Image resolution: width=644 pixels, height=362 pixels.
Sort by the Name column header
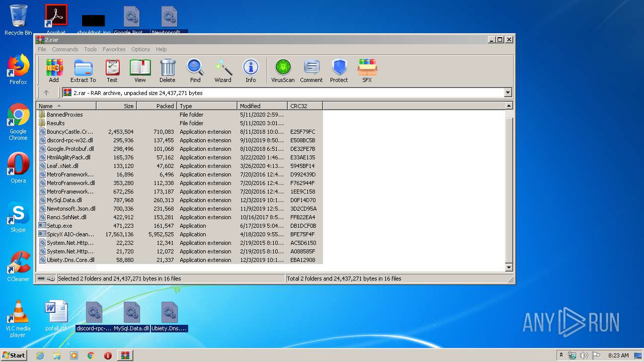tap(66, 106)
